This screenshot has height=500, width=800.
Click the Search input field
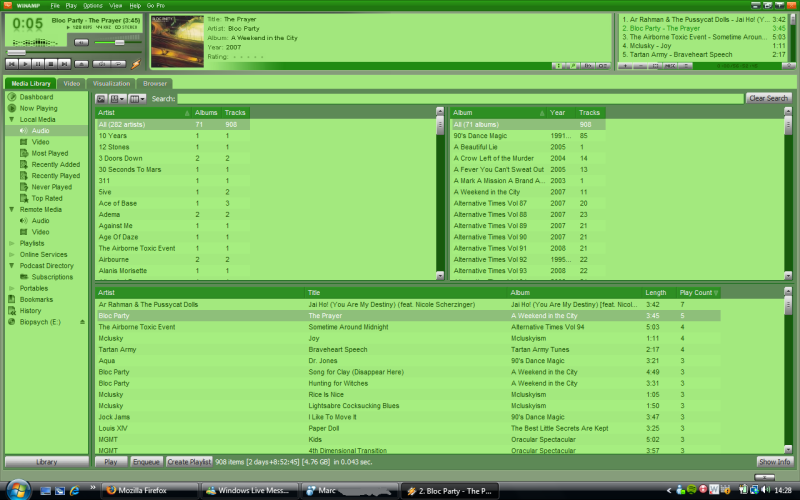(460, 98)
